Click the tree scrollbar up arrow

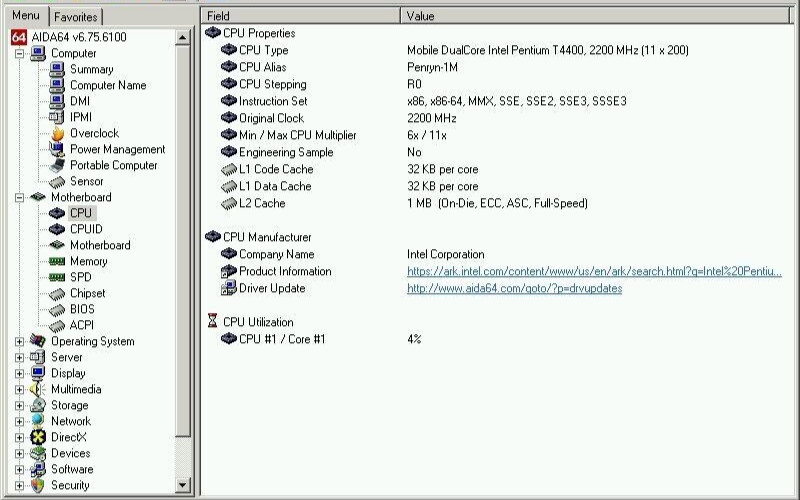183,37
